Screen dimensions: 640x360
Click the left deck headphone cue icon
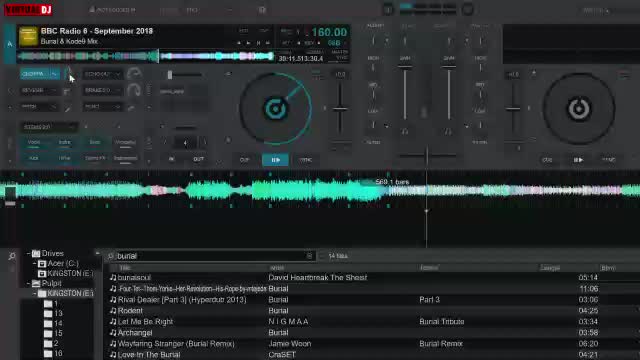404,131
